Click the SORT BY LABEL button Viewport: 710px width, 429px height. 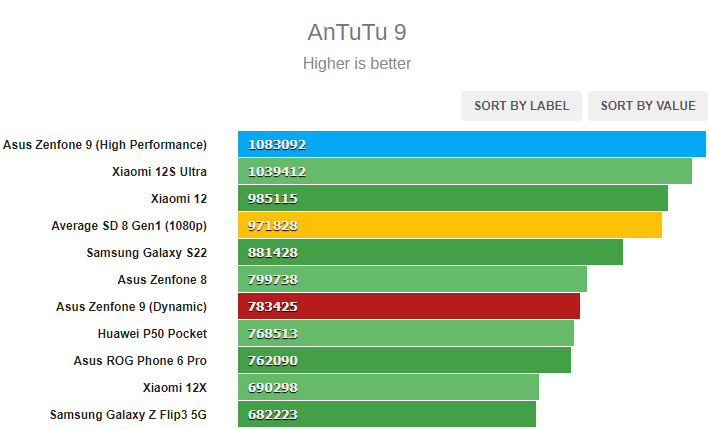click(x=521, y=106)
